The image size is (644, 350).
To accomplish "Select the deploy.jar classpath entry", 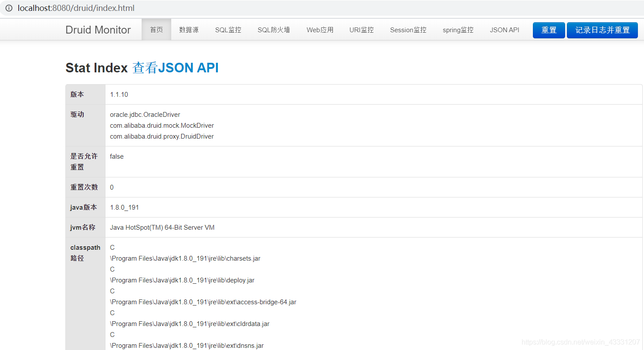I will pyautogui.click(x=182, y=280).
